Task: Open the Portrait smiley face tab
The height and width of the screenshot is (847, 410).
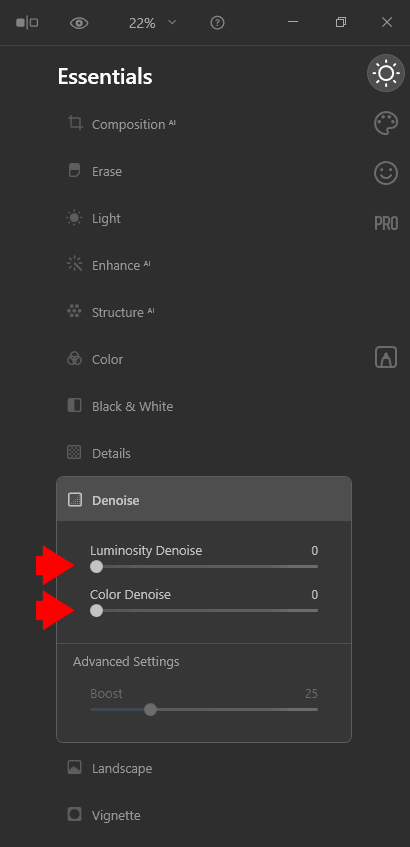Action: 386,173
